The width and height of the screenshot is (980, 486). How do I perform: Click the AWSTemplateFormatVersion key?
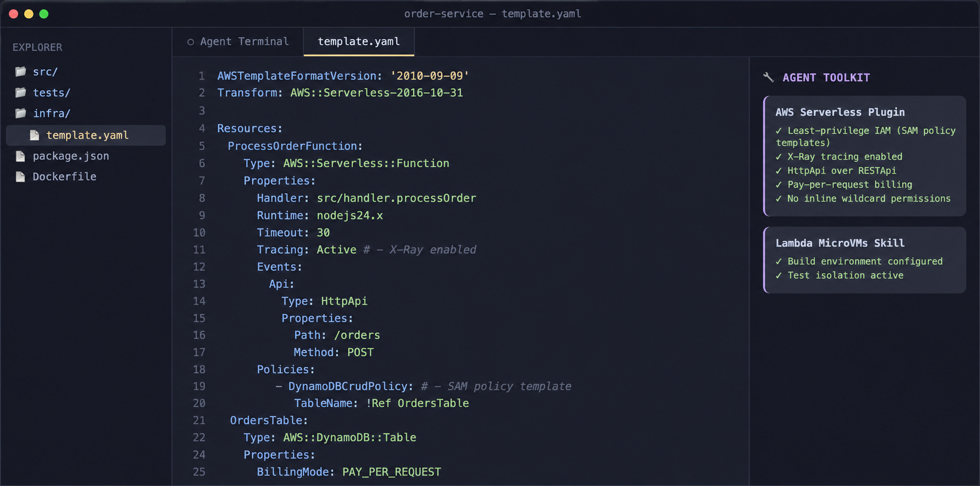(x=300, y=76)
